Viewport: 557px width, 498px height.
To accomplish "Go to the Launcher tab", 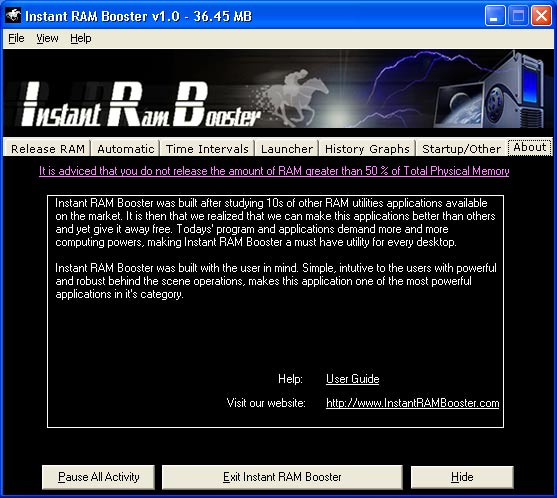I will [x=287, y=148].
